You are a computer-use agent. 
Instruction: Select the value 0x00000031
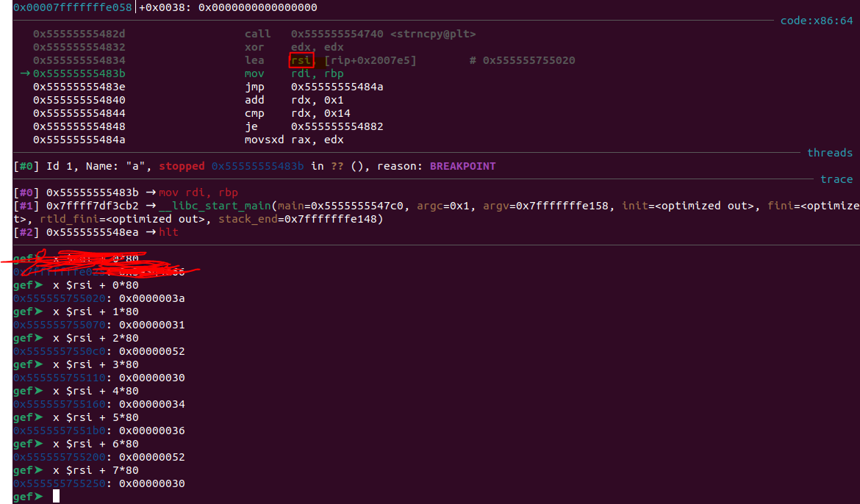pyautogui.click(x=152, y=325)
